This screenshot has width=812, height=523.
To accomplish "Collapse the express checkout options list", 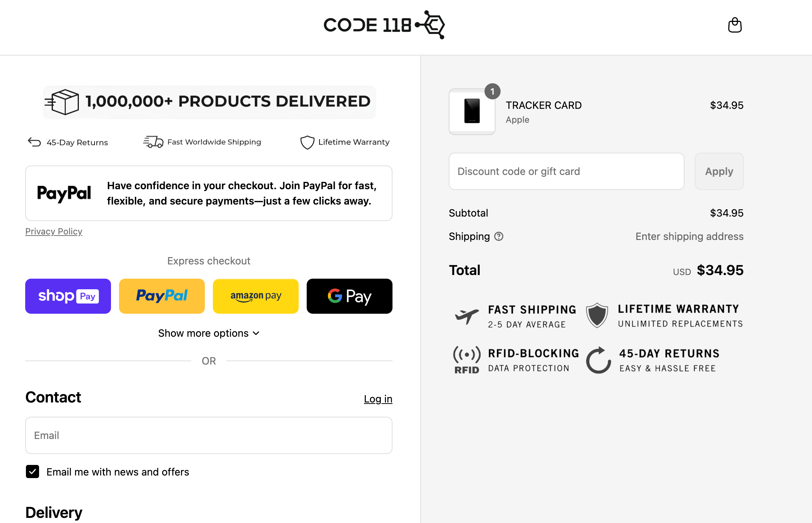I will 208,333.
